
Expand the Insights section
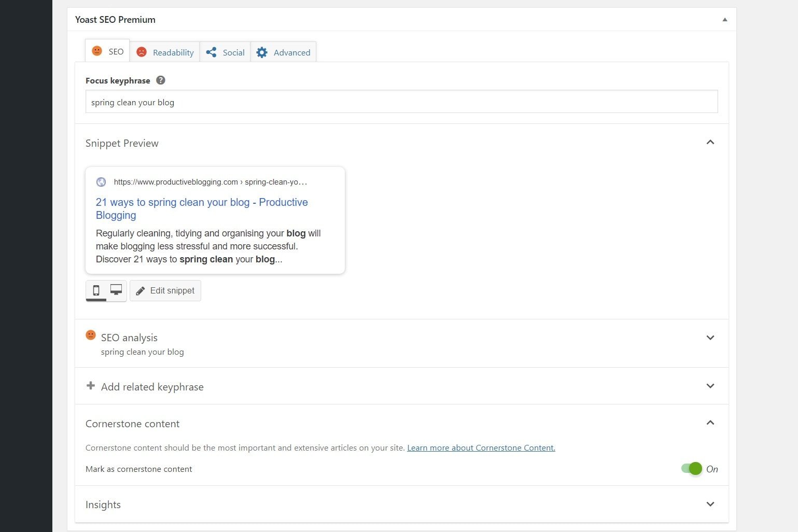coord(710,505)
